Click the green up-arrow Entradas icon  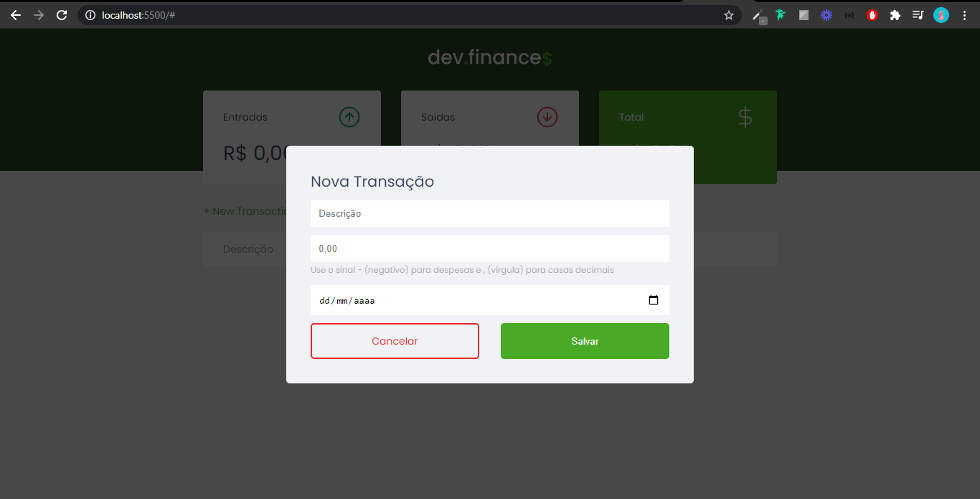pyautogui.click(x=349, y=116)
